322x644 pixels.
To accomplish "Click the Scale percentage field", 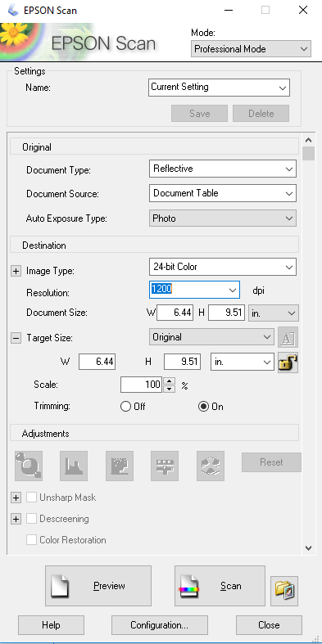I will [x=142, y=385].
